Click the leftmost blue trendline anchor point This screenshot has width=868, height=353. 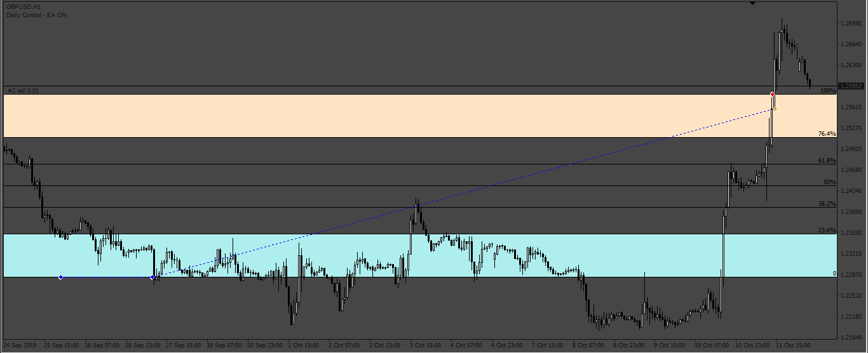coord(60,277)
